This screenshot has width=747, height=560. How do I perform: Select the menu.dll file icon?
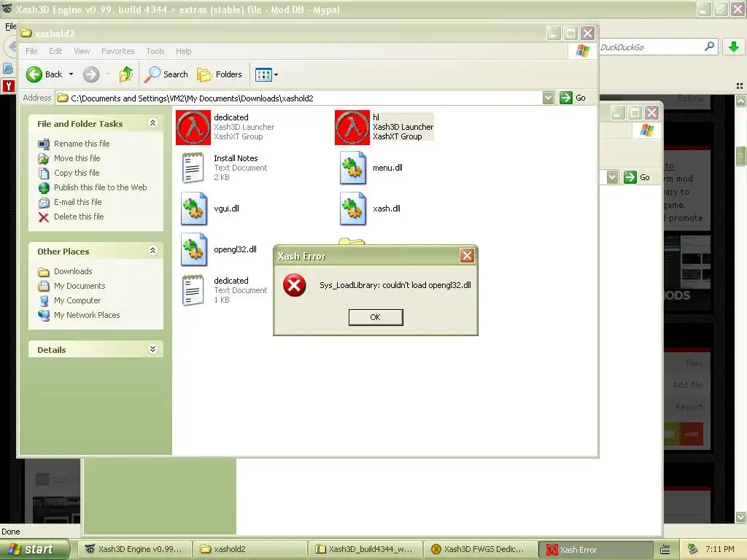click(352, 168)
